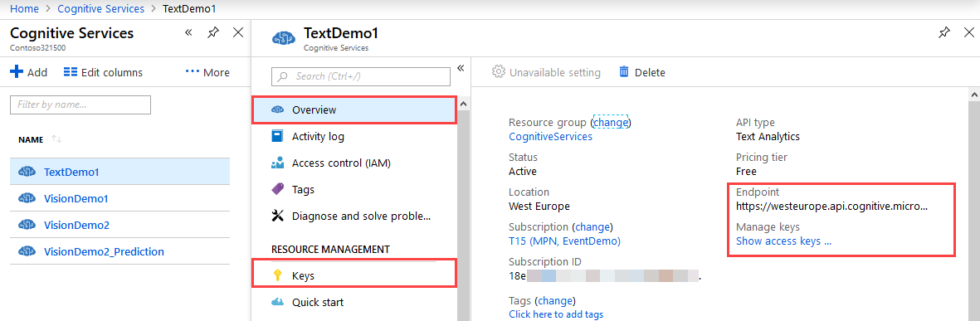Click the endpoint URL text
Viewport: 980px width, 321px height.
[831, 206]
